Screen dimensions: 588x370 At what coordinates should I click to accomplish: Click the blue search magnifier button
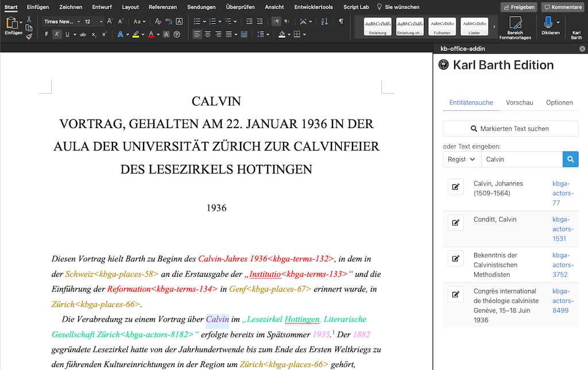570,159
